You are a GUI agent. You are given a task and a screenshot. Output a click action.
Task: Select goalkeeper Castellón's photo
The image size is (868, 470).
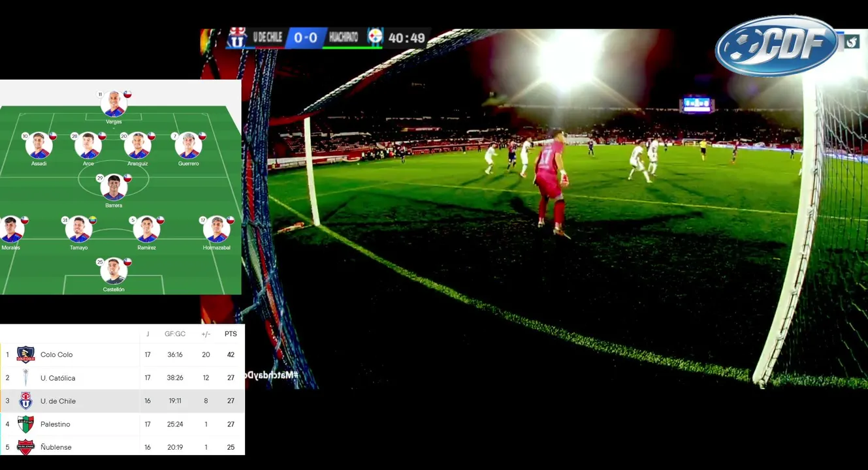click(x=114, y=272)
